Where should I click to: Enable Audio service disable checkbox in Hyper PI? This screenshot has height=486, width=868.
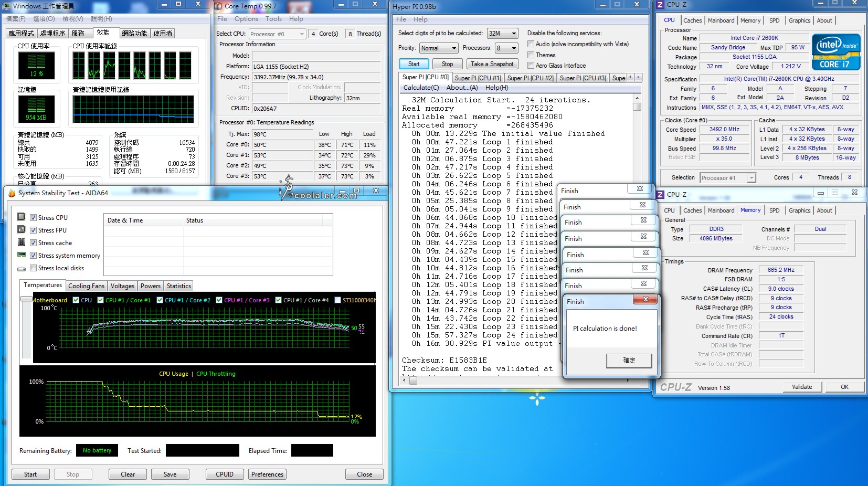[531, 44]
